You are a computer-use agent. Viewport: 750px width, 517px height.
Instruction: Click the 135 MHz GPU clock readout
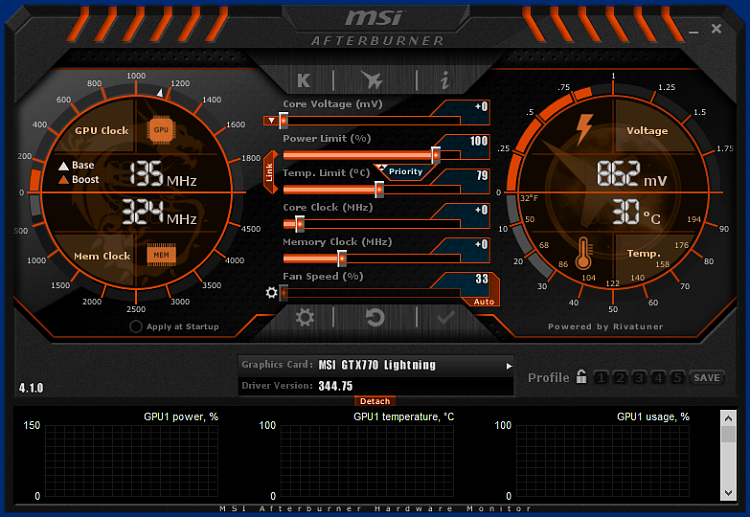pos(163,174)
